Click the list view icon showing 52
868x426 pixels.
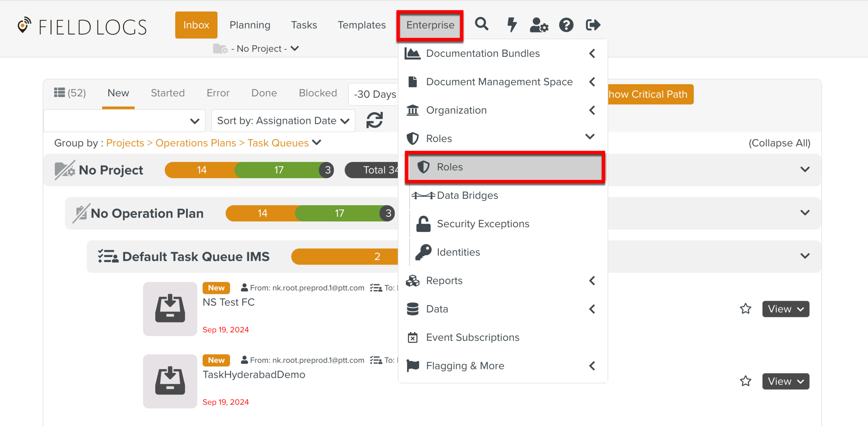click(x=70, y=93)
